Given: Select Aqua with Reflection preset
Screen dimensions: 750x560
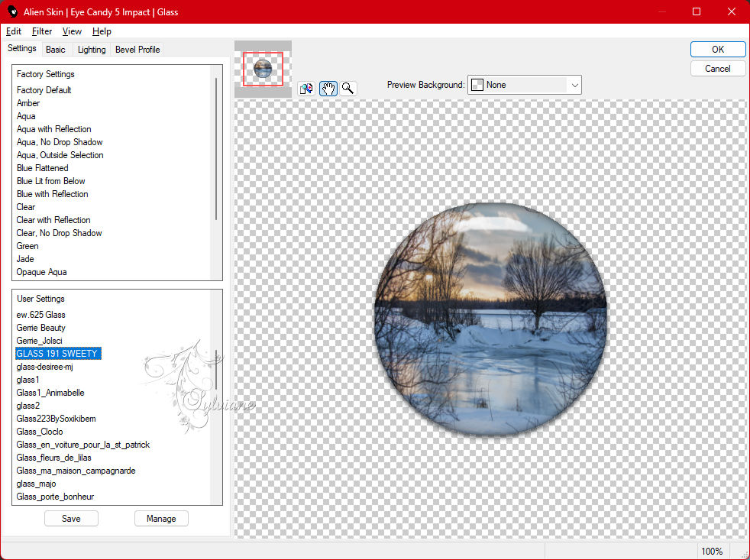Looking at the screenshot, I should coord(53,129).
